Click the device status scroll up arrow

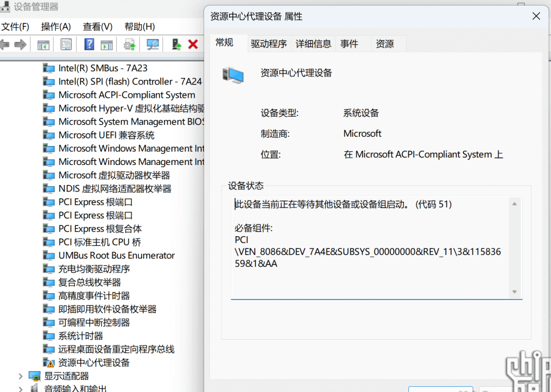tap(514, 204)
